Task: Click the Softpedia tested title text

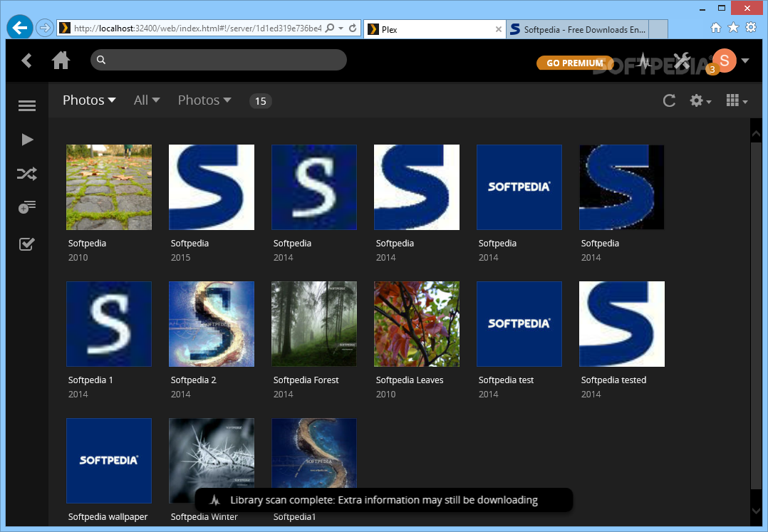Action: (x=613, y=380)
